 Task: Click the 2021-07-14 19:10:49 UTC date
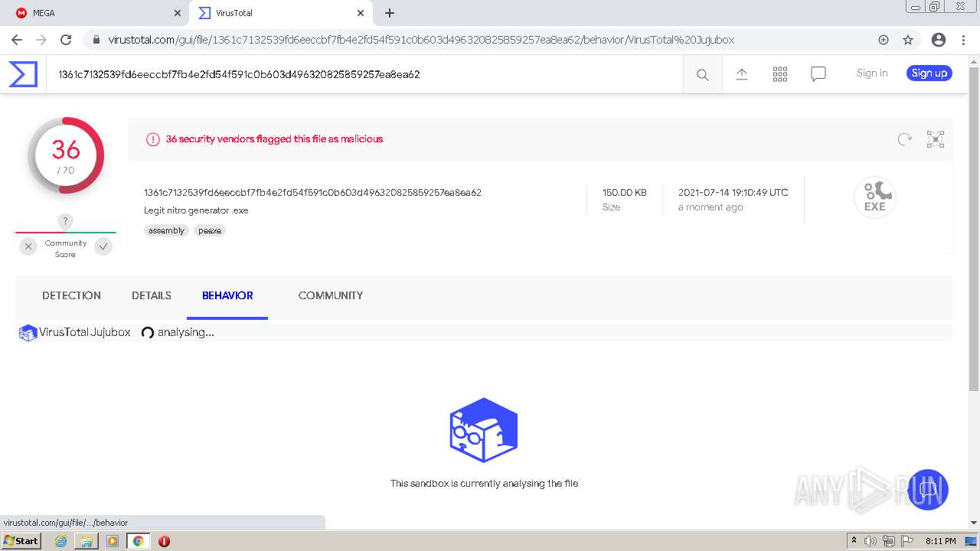click(x=733, y=193)
